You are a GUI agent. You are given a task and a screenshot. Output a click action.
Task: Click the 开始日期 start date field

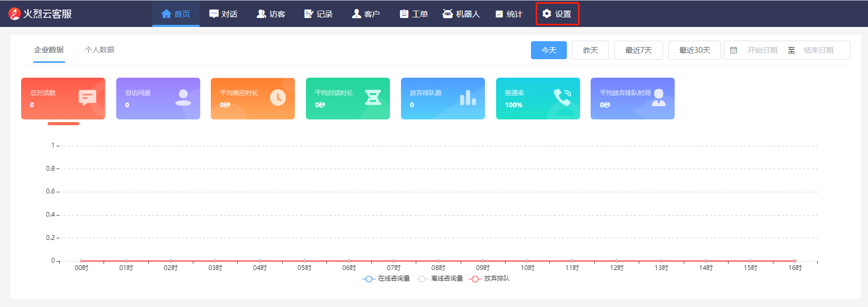pyautogui.click(x=762, y=50)
